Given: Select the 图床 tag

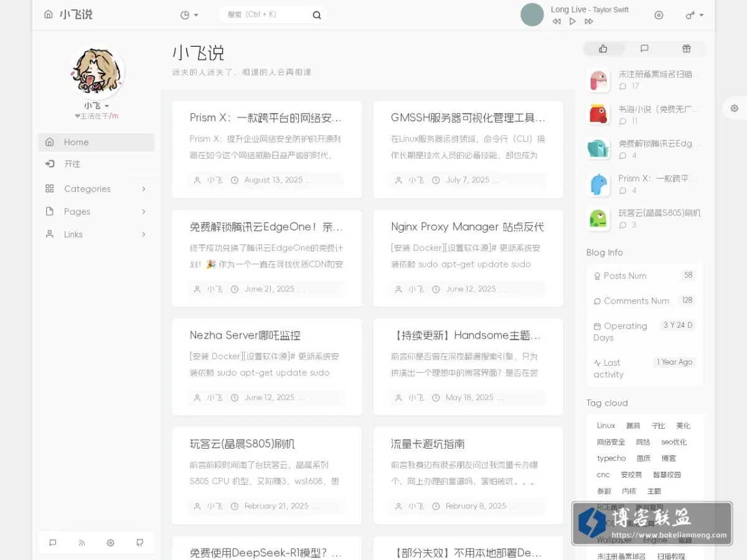Looking at the screenshot, I should pyautogui.click(x=644, y=459).
